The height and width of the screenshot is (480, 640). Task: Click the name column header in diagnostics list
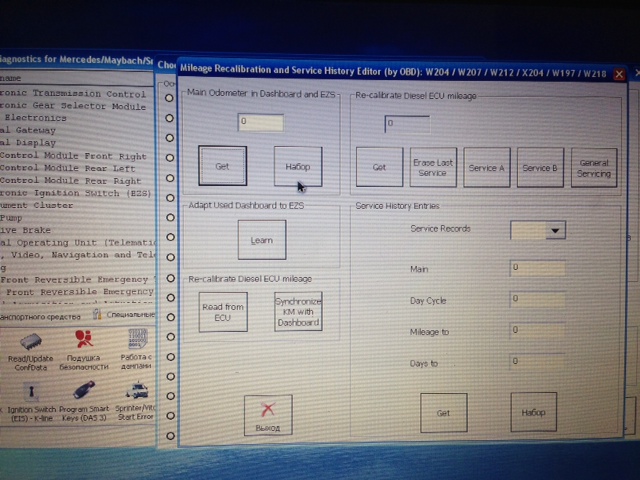(77, 78)
